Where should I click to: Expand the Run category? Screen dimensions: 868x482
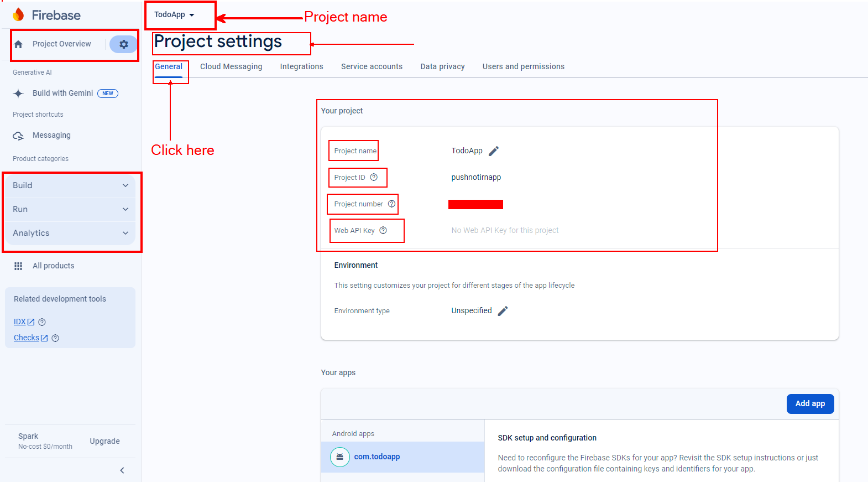(x=70, y=210)
